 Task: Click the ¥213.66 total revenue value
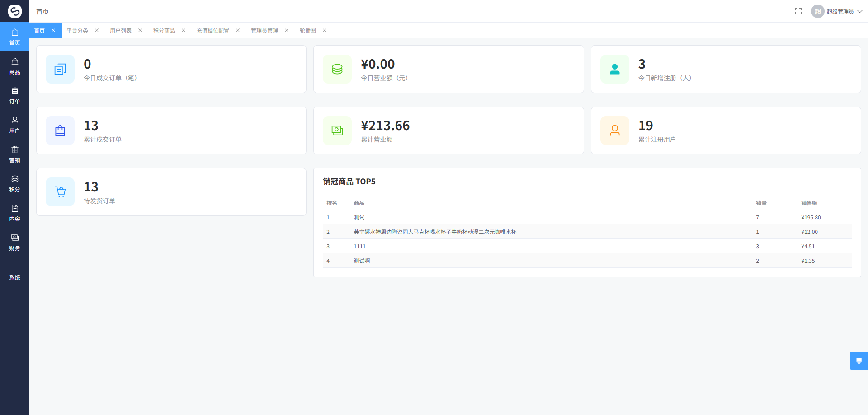click(385, 126)
